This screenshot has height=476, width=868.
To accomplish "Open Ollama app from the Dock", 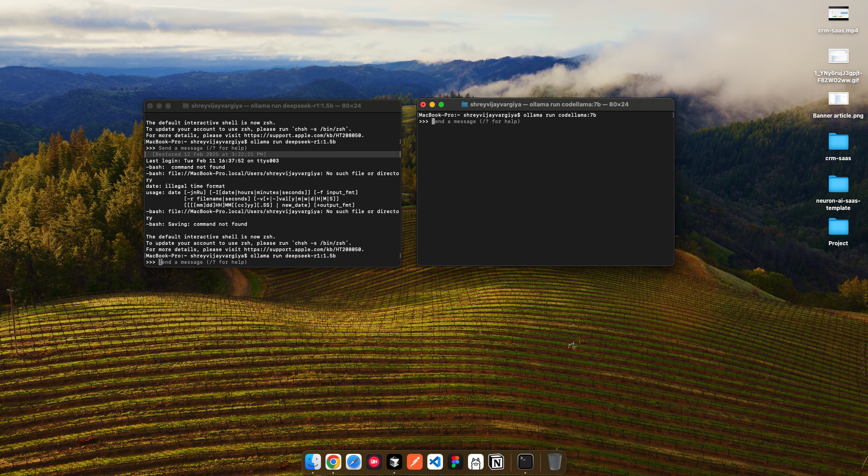I will point(476,462).
